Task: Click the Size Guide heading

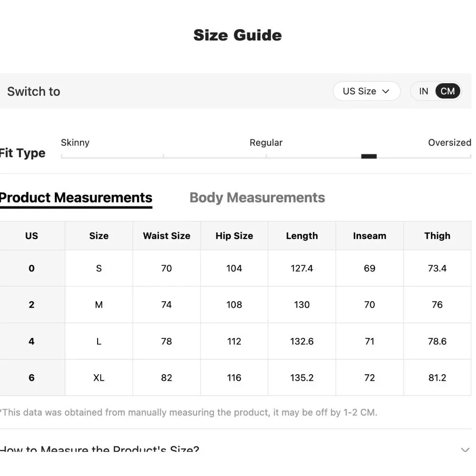Action: click(238, 35)
